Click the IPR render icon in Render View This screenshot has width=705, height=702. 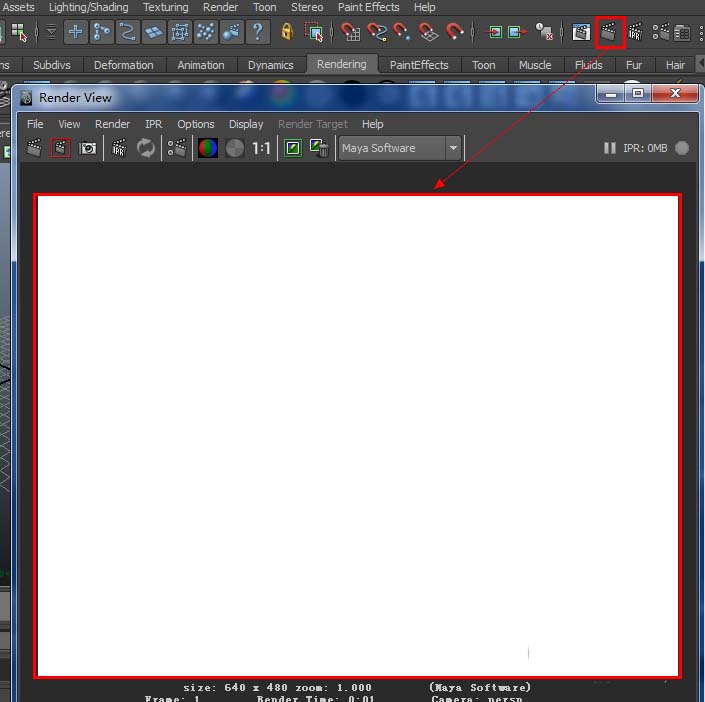[x=119, y=148]
